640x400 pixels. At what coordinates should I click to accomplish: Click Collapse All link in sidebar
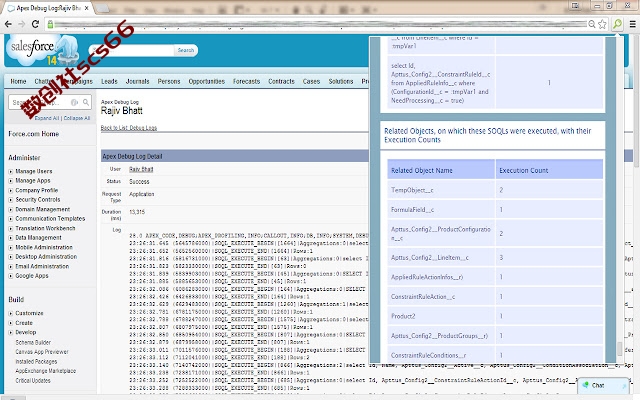tap(77, 118)
